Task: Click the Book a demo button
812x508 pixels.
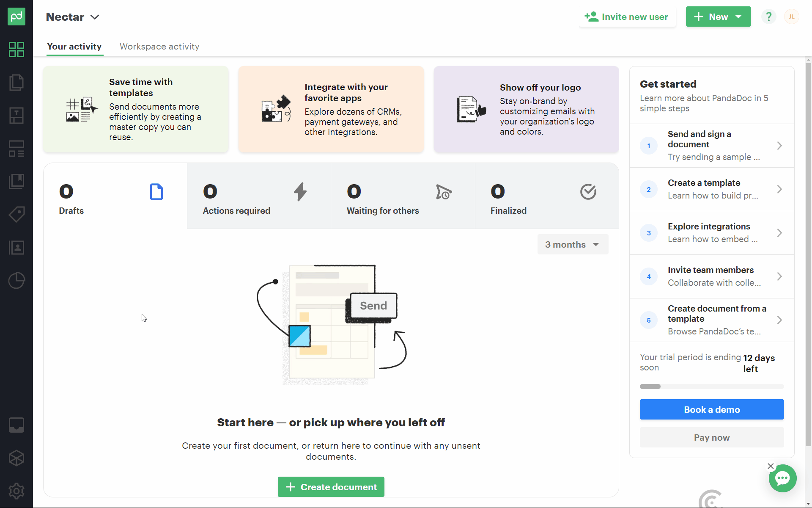Action: (x=712, y=409)
